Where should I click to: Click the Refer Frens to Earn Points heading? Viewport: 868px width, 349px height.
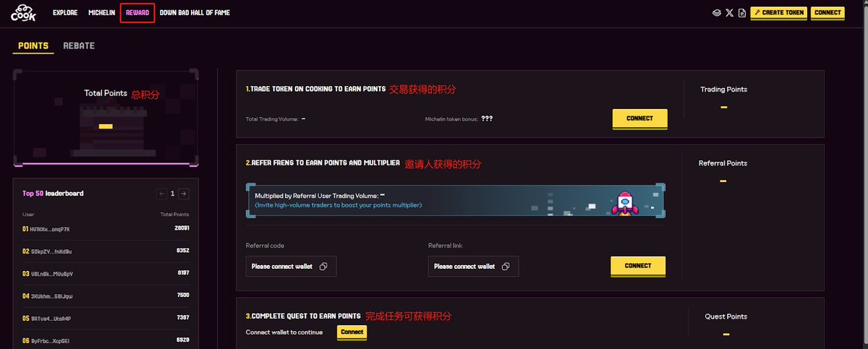(x=323, y=163)
